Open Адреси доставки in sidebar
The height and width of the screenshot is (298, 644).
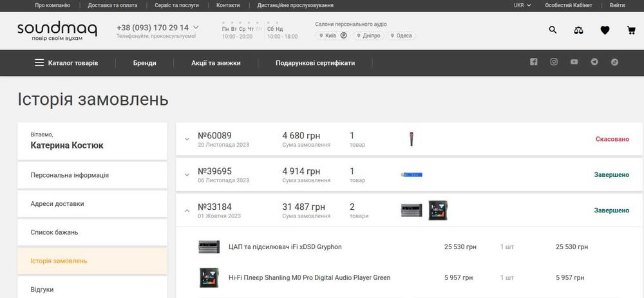coord(92,203)
